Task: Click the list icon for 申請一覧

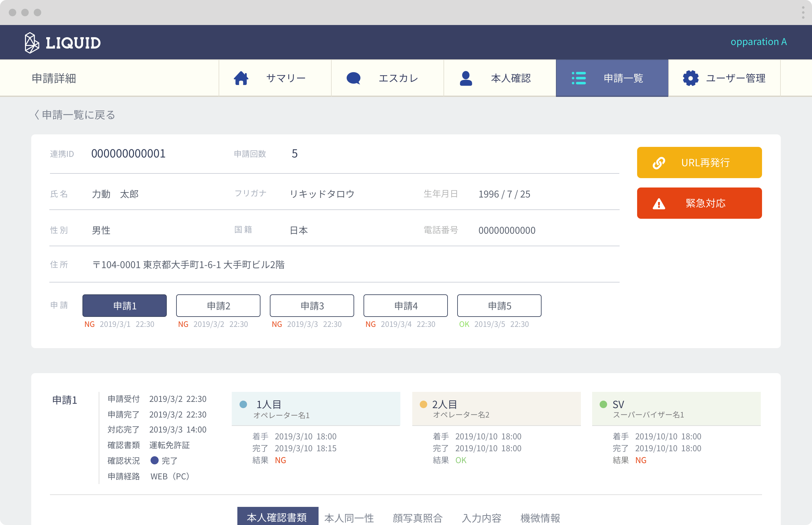Action: (578, 78)
